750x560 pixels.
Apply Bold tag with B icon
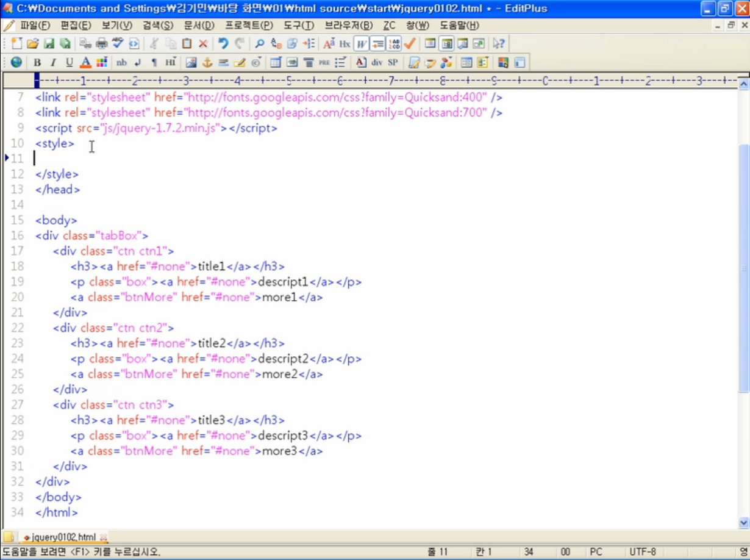tap(37, 62)
